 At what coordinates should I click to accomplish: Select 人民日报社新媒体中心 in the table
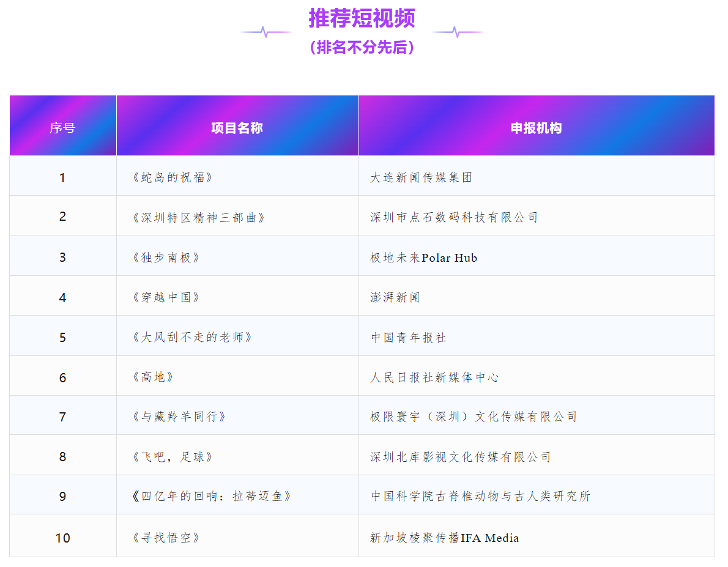coord(434,377)
